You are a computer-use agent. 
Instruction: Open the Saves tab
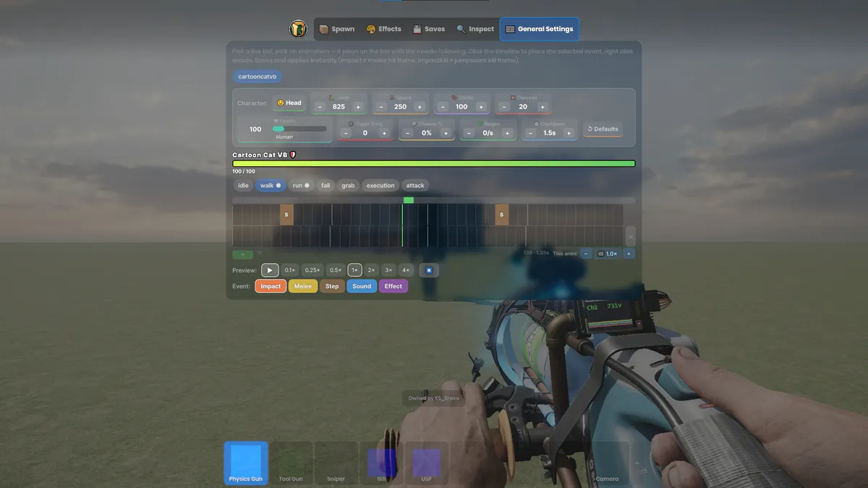[x=429, y=29]
